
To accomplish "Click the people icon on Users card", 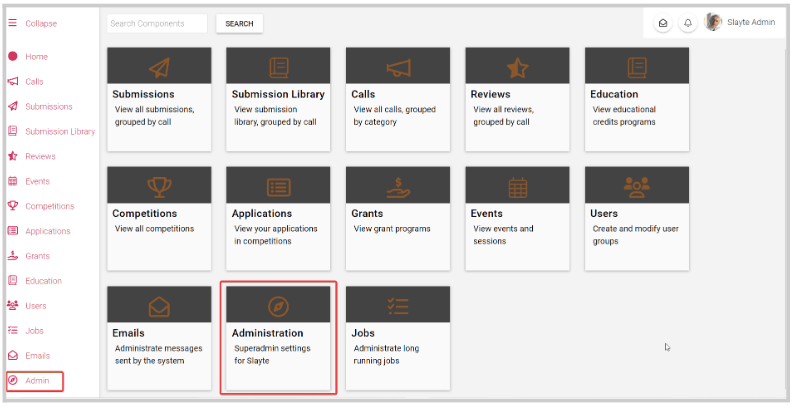I will [637, 187].
